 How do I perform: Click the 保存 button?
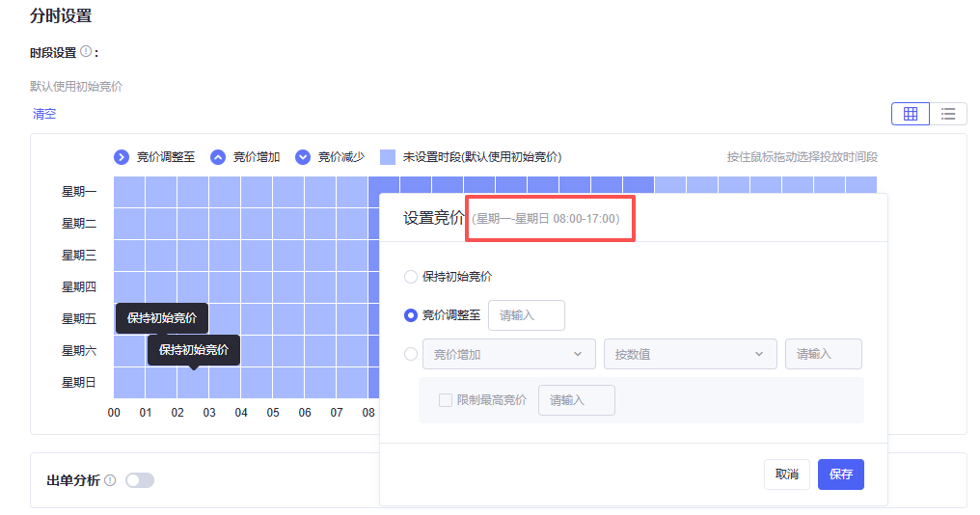tap(841, 474)
